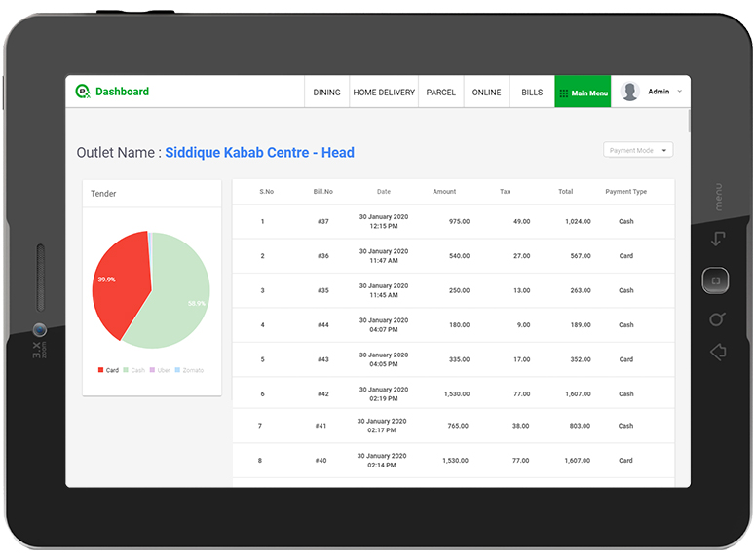Open the Payment Mode dropdown
The height and width of the screenshot is (560, 755).
(x=638, y=150)
